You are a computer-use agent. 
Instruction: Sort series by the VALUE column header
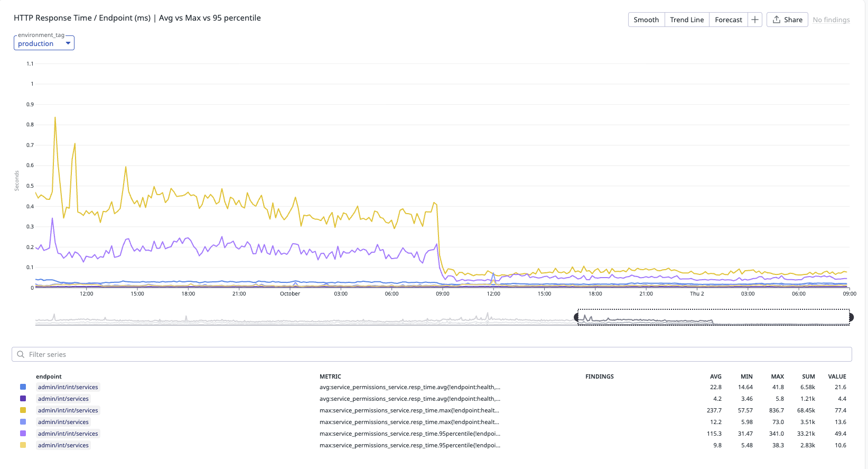pyautogui.click(x=837, y=376)
